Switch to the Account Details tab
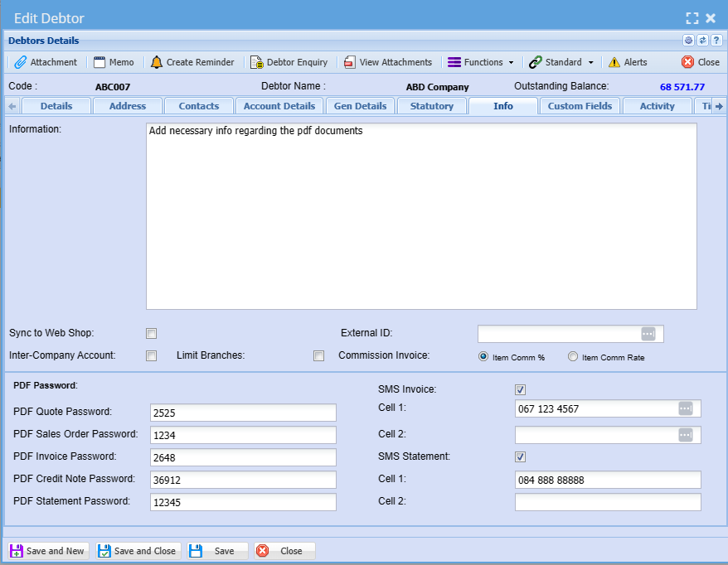This screenshot has height=565, width=728. click(x=279, y=106)
